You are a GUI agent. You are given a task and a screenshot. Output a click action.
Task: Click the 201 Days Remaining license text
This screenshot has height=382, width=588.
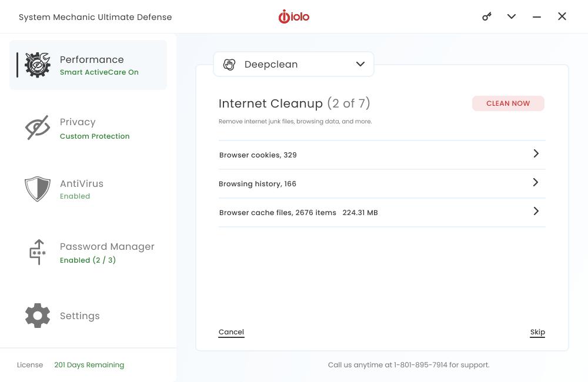pyautogui.click(x=89, y=365)
